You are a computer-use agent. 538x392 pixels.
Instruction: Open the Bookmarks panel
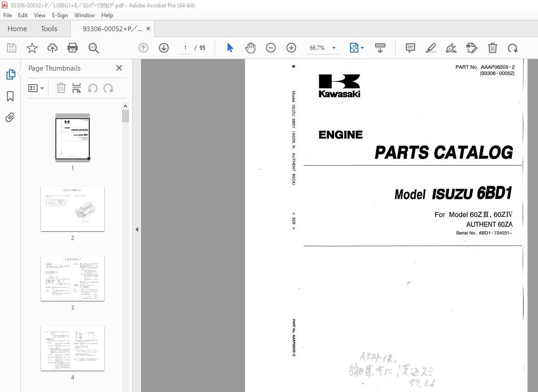[10, 96]
